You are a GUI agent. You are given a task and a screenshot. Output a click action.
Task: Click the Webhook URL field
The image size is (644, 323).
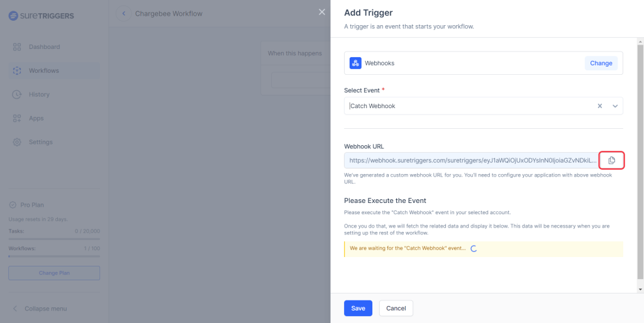tap(472, 160)
